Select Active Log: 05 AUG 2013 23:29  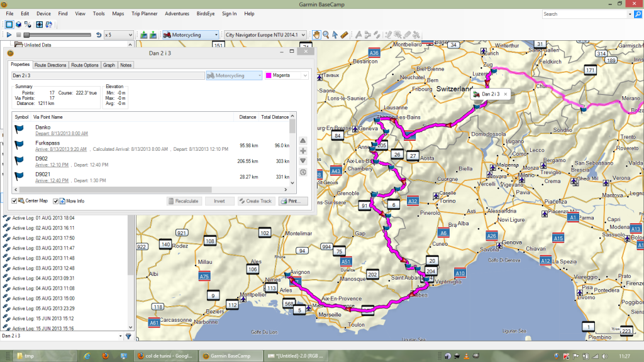[x=43, y=308]
